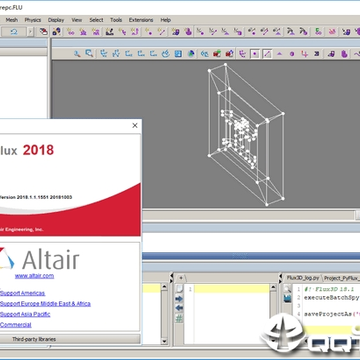
Task: Switch to the Flux3D_log.py tab
Action: [303, 278]
